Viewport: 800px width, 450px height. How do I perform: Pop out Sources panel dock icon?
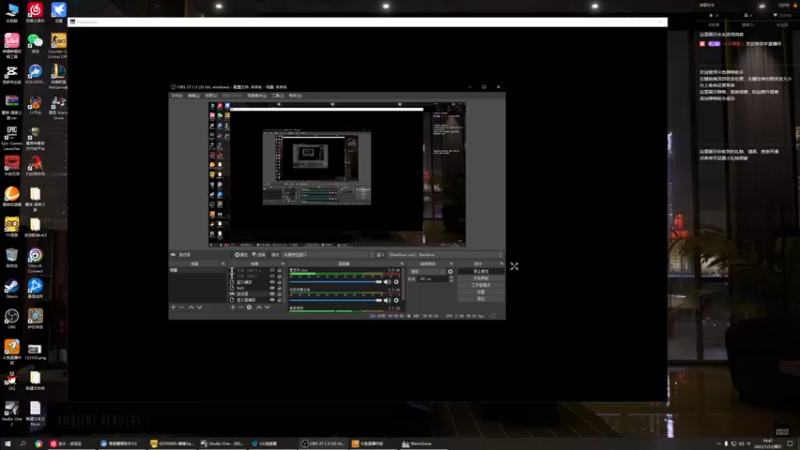[x=283, y=264]
